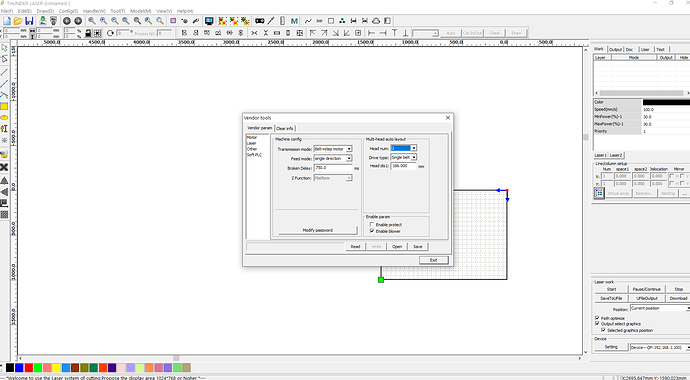Select Laser in the Vendor param list
Viewport: 690px width, 380px height.
(x=251, y=143)
